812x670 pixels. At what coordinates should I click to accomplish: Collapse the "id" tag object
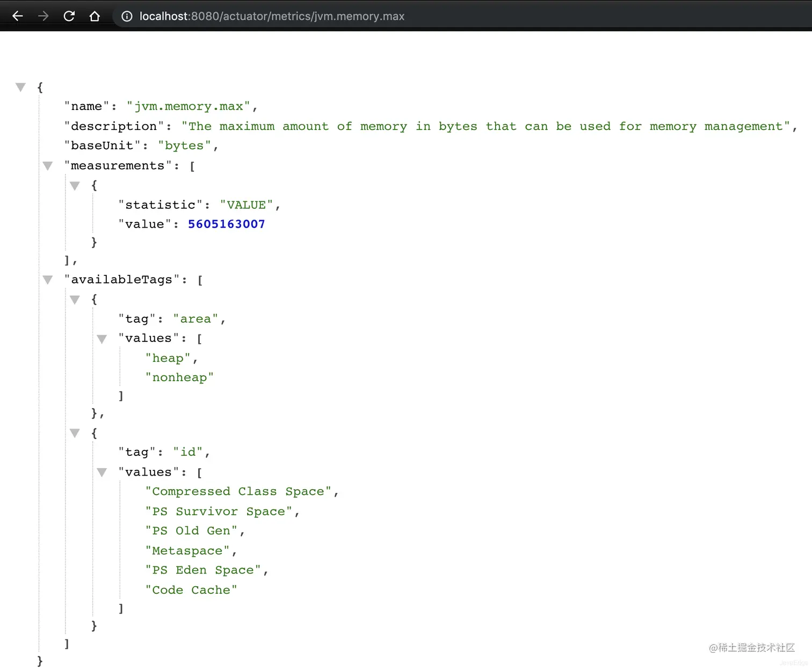pyautogui.click(x=75, y=433)
